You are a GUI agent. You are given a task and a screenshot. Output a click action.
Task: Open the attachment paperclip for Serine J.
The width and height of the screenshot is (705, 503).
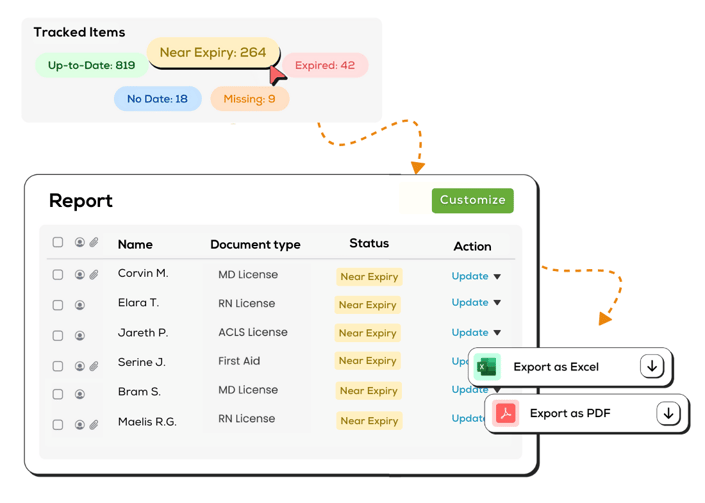pos(94,366)
